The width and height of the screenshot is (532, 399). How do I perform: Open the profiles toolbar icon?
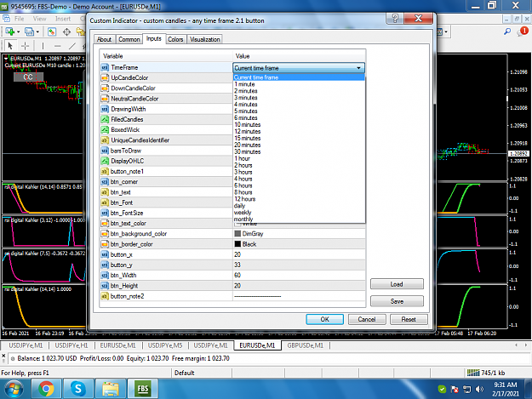pyautogui.click(x=30, y=31)
